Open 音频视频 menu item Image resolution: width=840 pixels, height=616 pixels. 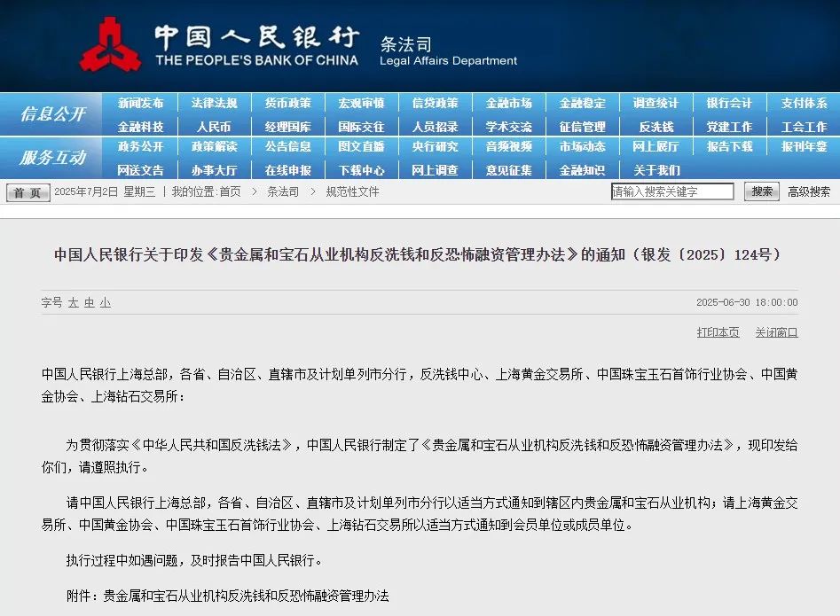508,146
